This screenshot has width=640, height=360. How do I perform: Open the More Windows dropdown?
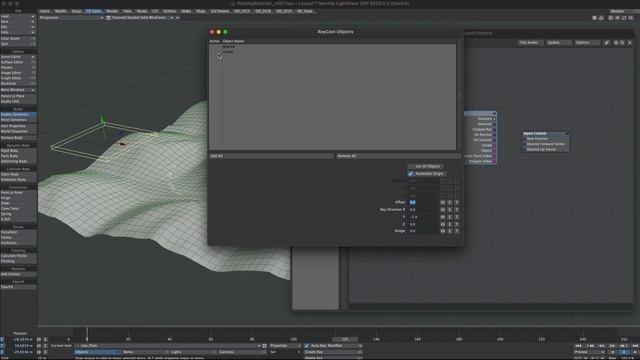pos(18,90)
